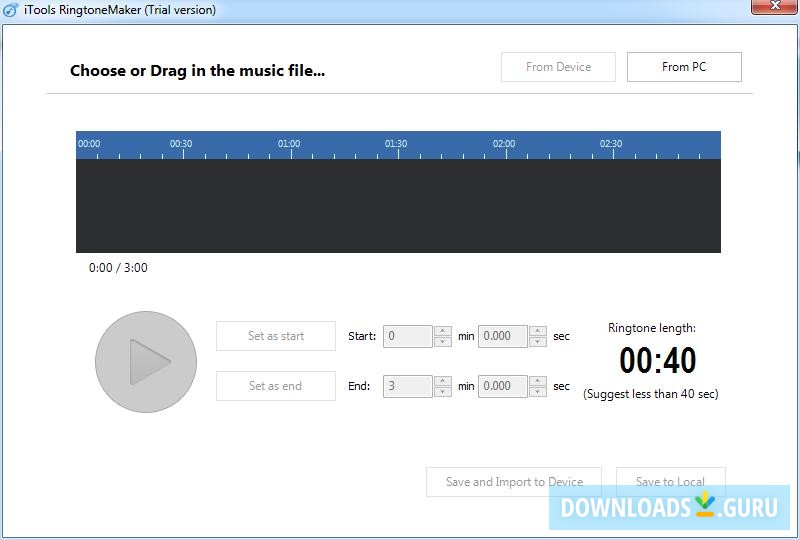
Task: Click the Set as end button
Action: point(276,386)
